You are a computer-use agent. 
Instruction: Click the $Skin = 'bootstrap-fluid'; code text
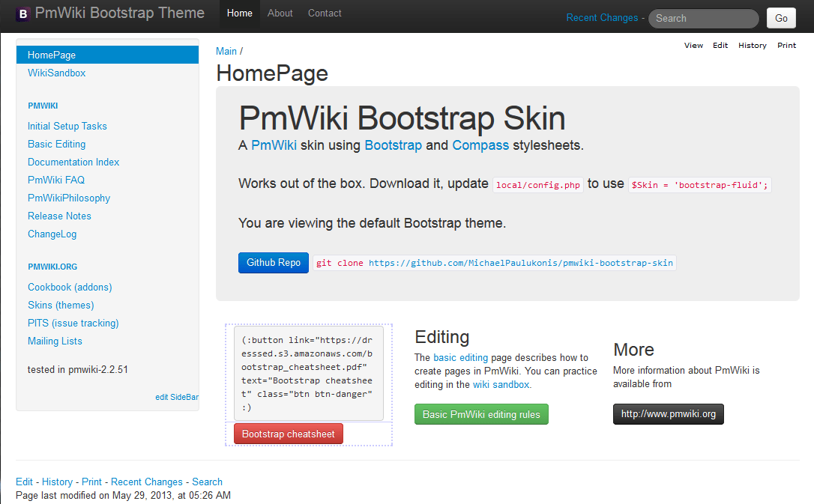699,185
